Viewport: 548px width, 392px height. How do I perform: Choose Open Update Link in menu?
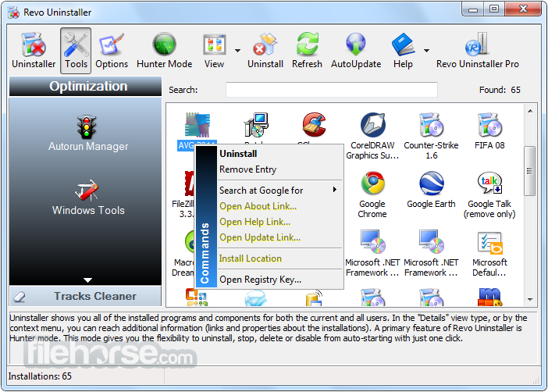click(x=279, y=237)
